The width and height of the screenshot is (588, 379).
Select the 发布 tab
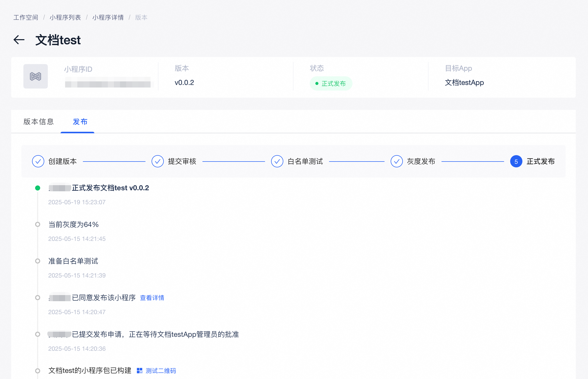point(80,122)
